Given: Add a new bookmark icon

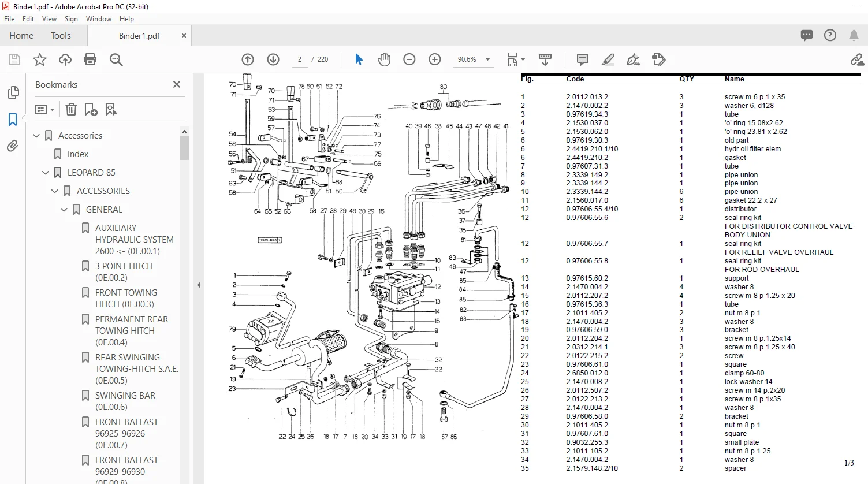Looking at the screenshot, I should 91,109.
